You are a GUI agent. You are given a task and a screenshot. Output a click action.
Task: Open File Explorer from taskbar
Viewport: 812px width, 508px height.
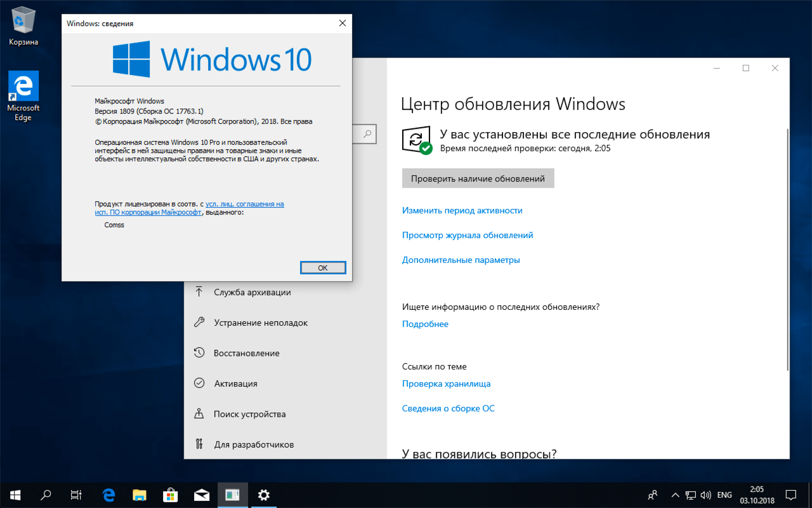(140, 495)
